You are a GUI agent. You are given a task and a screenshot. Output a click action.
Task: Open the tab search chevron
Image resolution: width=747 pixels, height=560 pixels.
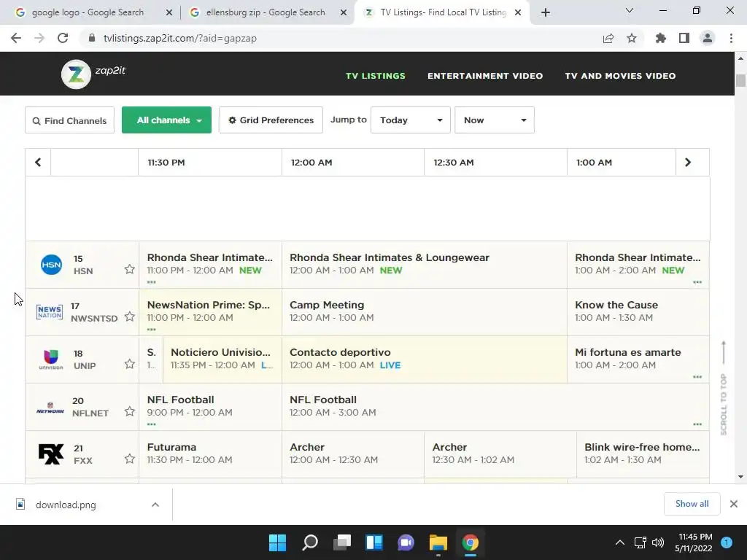coord(630,10)
